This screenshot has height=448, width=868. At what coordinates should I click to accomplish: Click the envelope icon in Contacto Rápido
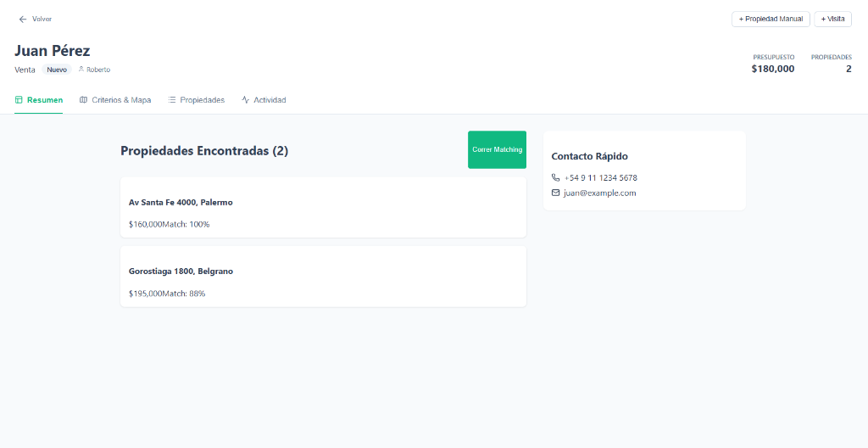(x=556, y=193)
